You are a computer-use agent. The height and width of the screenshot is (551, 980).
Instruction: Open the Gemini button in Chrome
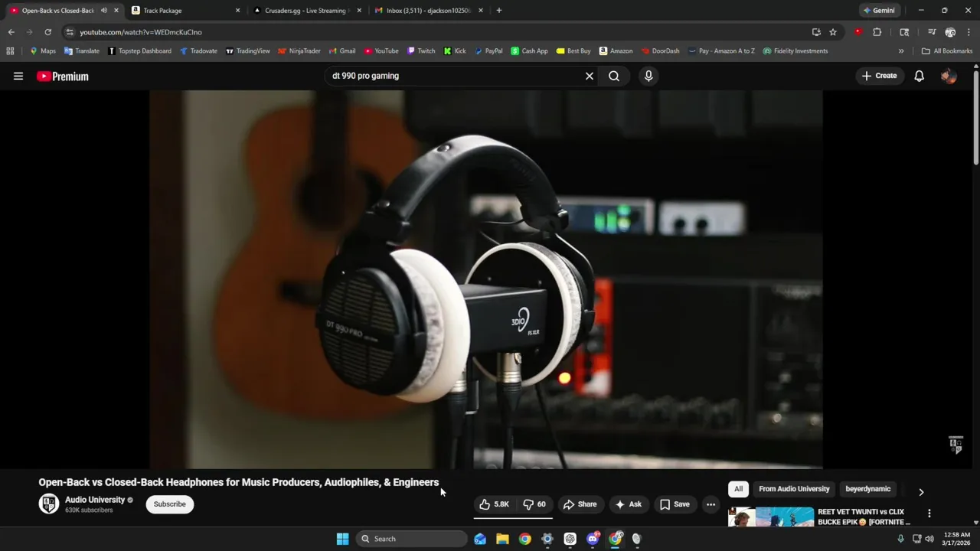click(878, 11)
